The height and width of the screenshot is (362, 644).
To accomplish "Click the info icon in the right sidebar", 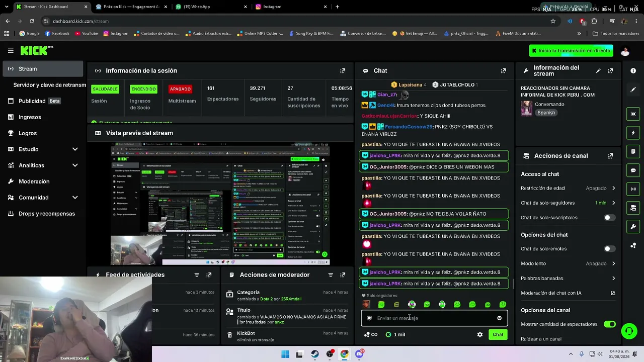I will [x=633, y=71].
